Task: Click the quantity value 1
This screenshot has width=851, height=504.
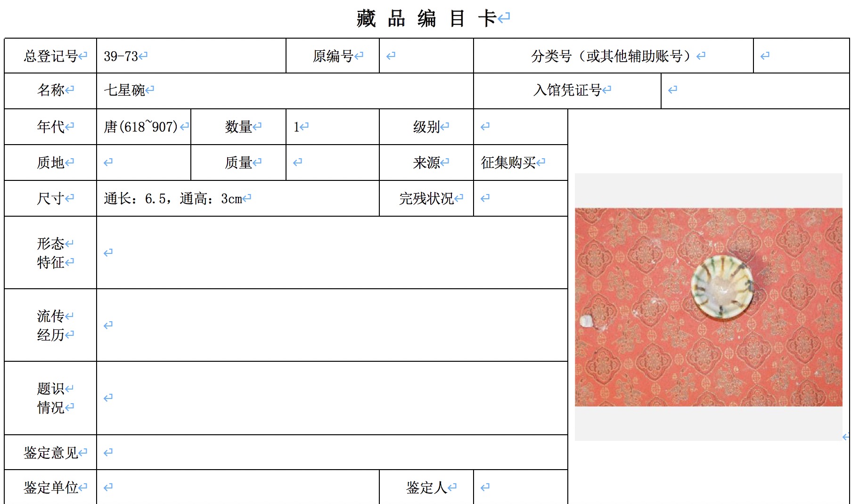Action: click(x=296, y=127)
